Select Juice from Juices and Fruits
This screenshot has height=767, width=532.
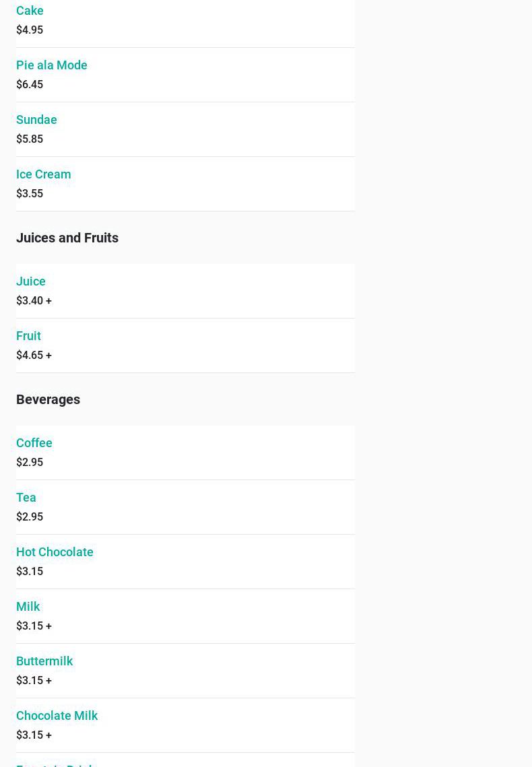click(31, 281)
